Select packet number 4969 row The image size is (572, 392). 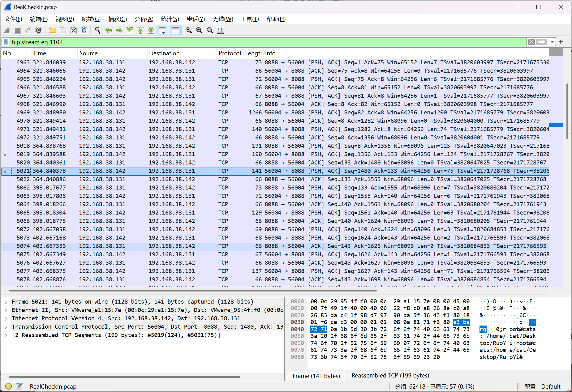275,113
